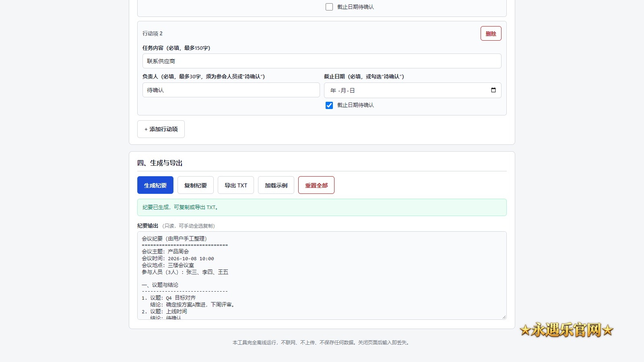The width and height of the screenshot is (644, 362).
Task: Click 生成纪要 button
Action: coord(155,185)
